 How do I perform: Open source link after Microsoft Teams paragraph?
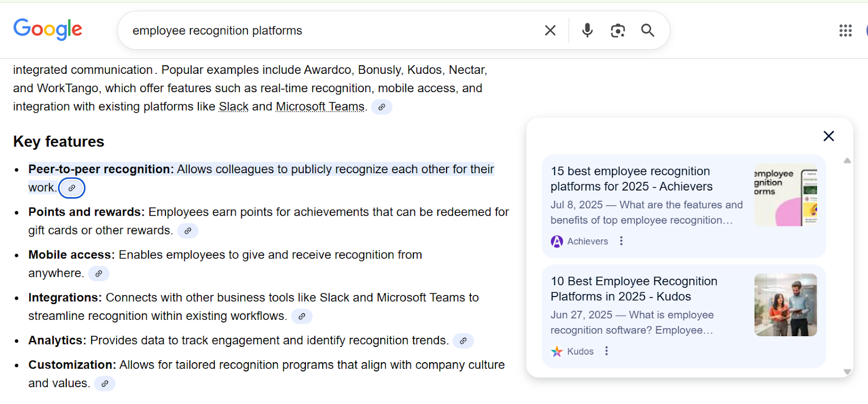382,107
